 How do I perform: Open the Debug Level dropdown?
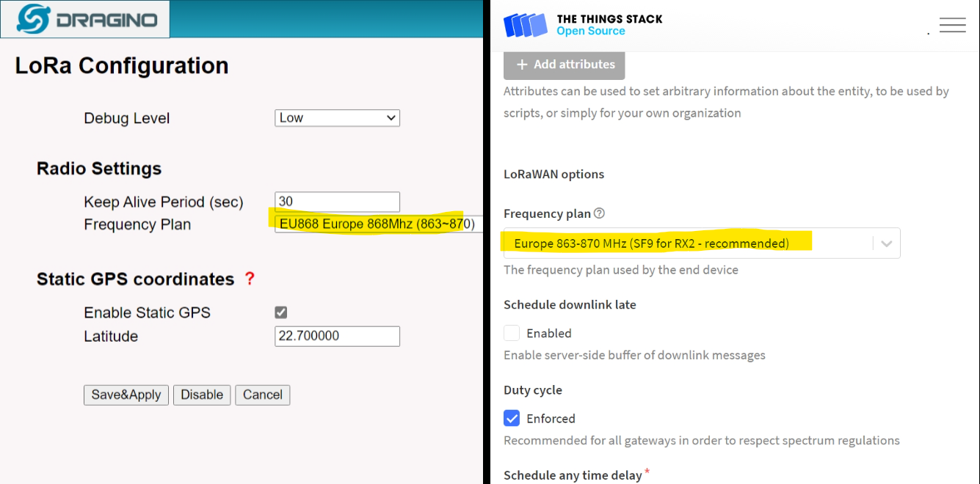pyautogui.click(x=338, y=118)
